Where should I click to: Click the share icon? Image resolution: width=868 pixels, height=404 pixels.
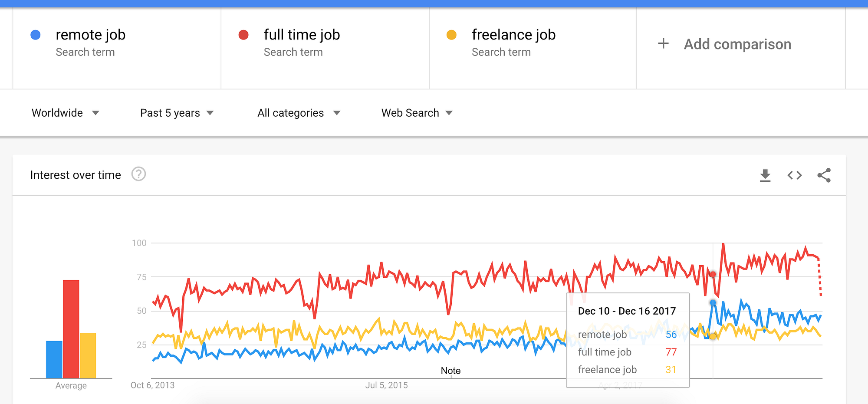point(824,175)
